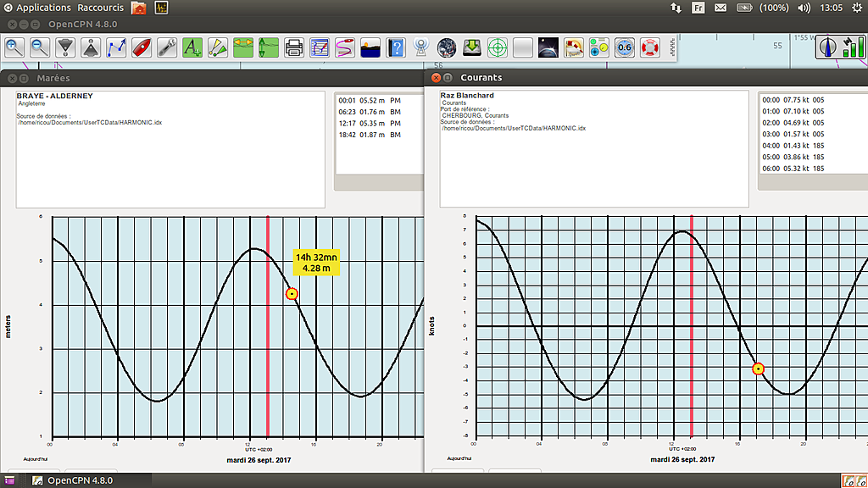
Task: Click the Raz Blanchard station name
Action: (467, 95)
